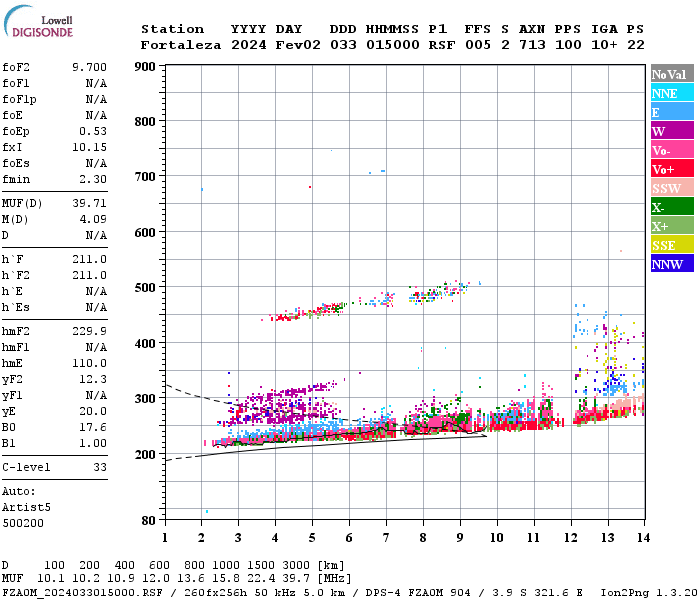Click the day number 033
Viewport: 700px width, 600px height.
(343, 45)
